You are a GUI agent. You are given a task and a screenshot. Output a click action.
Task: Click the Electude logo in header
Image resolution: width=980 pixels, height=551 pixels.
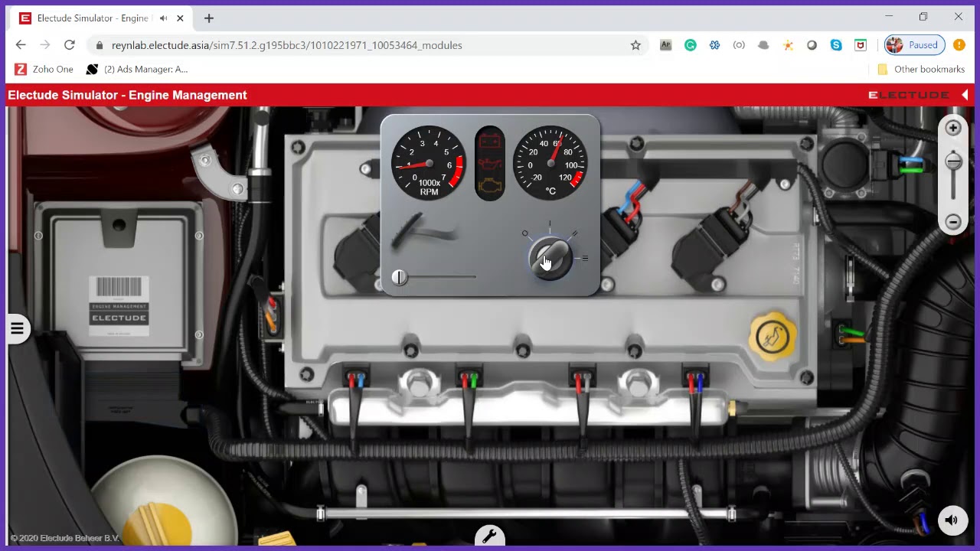coord(909,95)
